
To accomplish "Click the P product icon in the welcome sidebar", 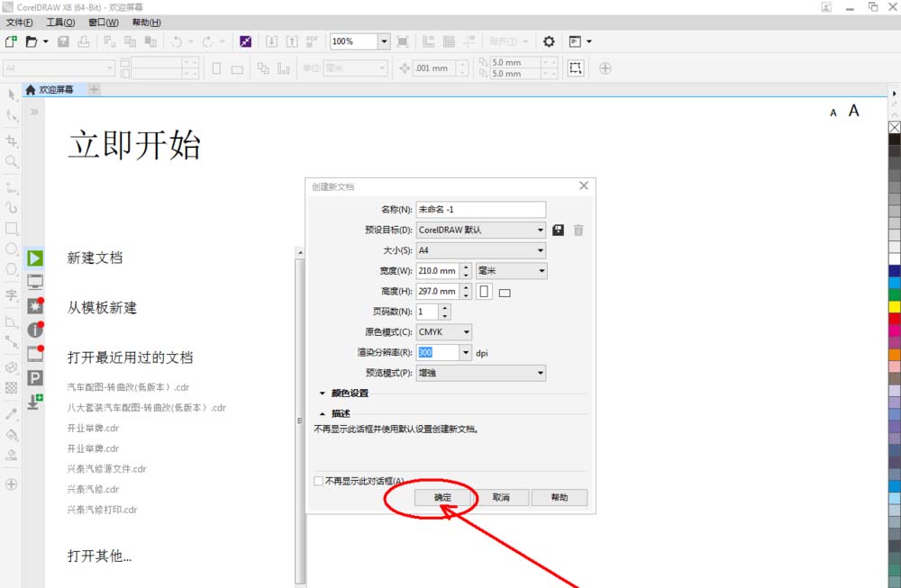I will 35,378.
